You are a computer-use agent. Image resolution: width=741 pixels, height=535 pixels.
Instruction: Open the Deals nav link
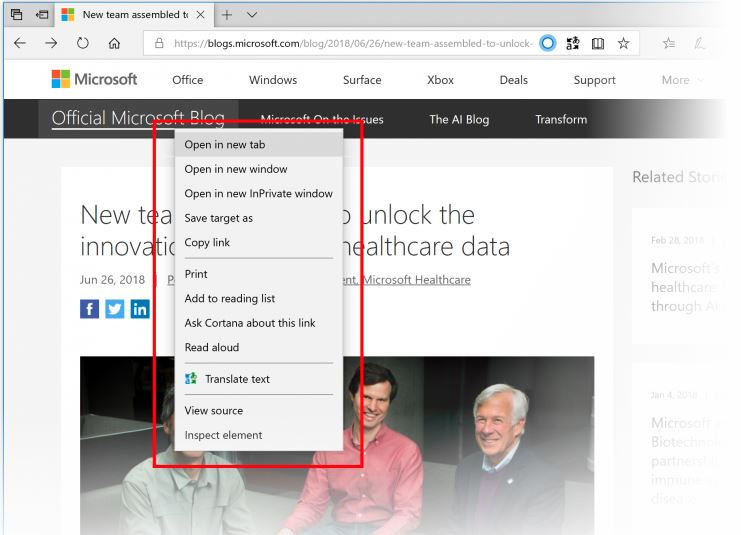point(514,80)
